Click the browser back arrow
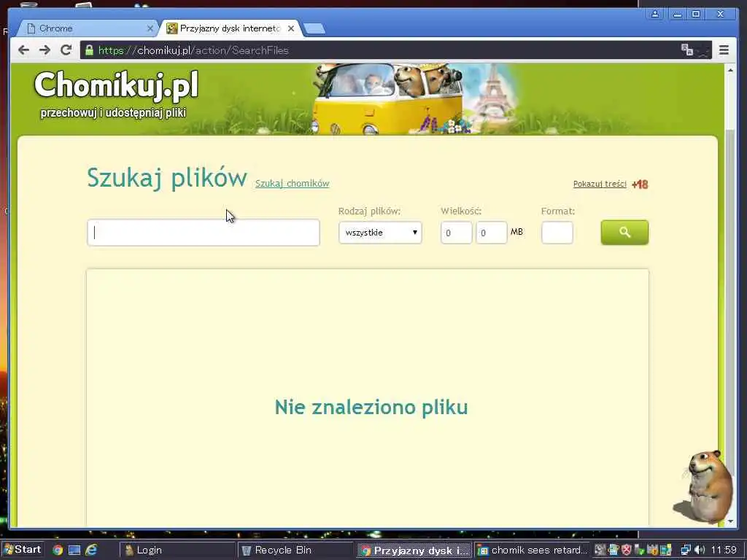747x560 pixels. pyautogui.click(x=23, y=50)
